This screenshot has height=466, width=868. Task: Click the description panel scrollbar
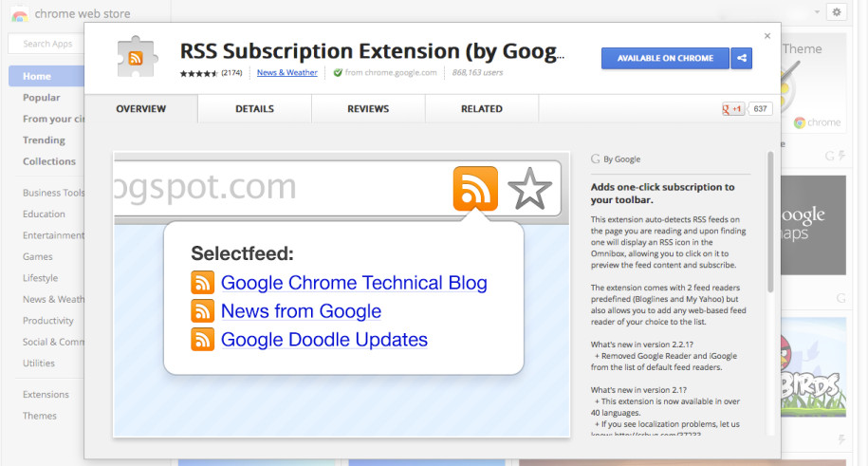770,218
